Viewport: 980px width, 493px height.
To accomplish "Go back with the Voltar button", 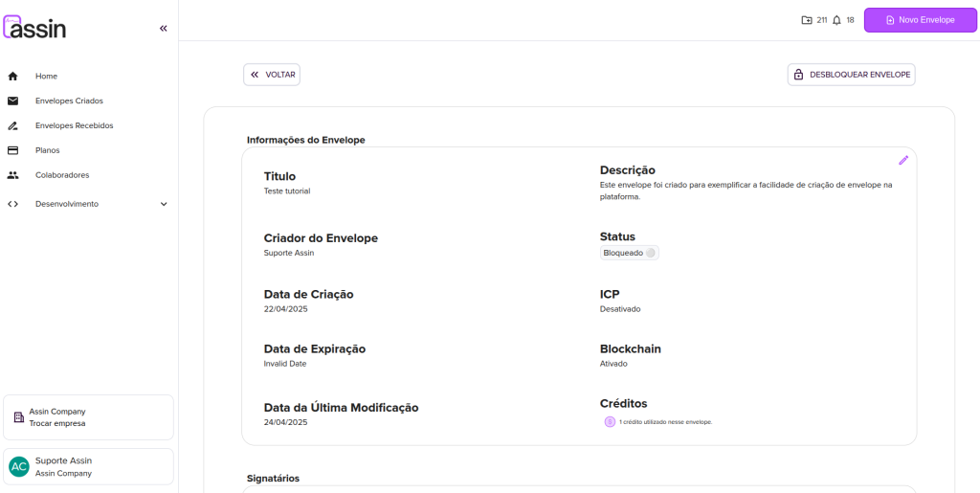I will [x=272, y=75].
